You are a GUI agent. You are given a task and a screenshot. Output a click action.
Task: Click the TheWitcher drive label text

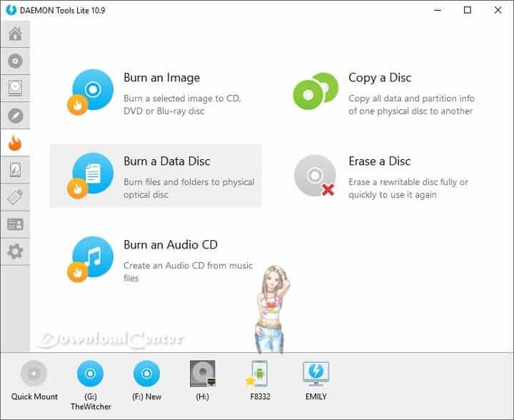pyautogui.click(x=91, y=406)
